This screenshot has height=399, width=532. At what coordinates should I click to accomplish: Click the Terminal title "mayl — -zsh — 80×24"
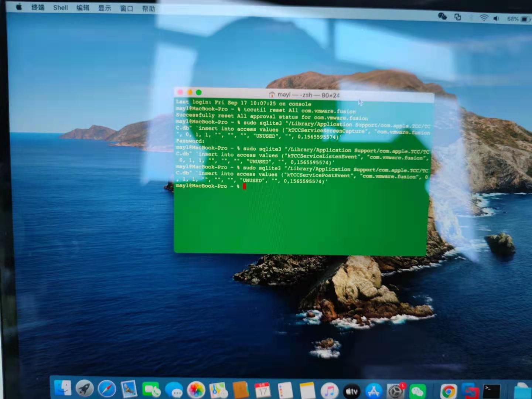pyautogui.click(x=308, y=95)
